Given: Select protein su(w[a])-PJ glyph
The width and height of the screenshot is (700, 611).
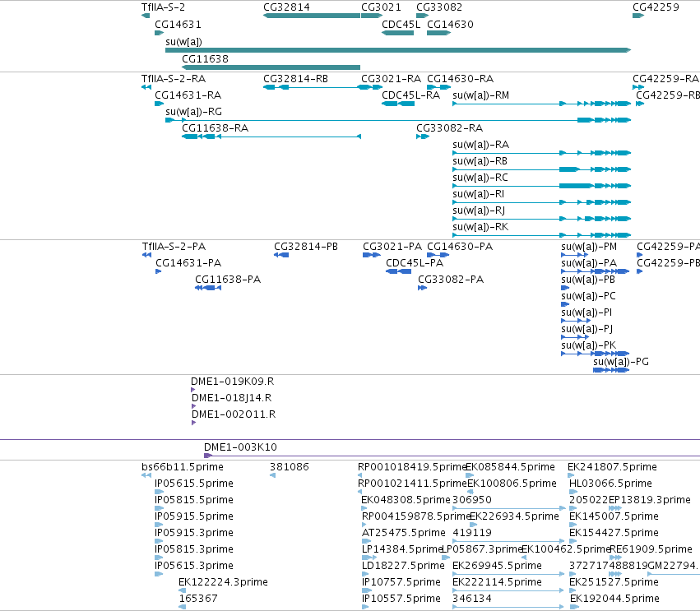Looking at the screenshot, I should tap(575, 337).
